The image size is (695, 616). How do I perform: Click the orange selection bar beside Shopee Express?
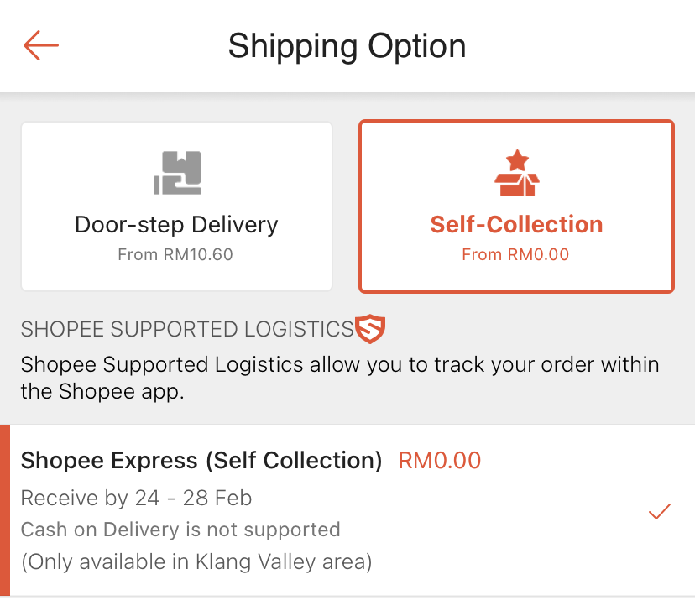coord(5,510)
